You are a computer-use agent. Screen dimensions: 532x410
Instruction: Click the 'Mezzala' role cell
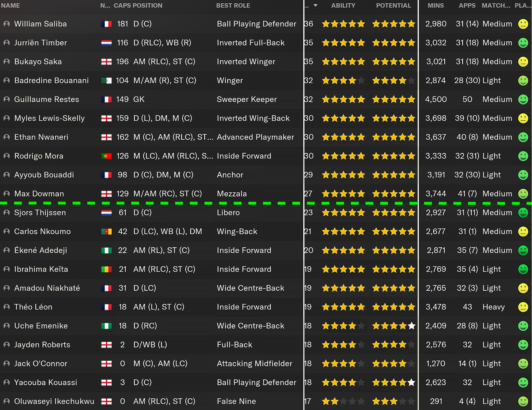coord(232,194)
